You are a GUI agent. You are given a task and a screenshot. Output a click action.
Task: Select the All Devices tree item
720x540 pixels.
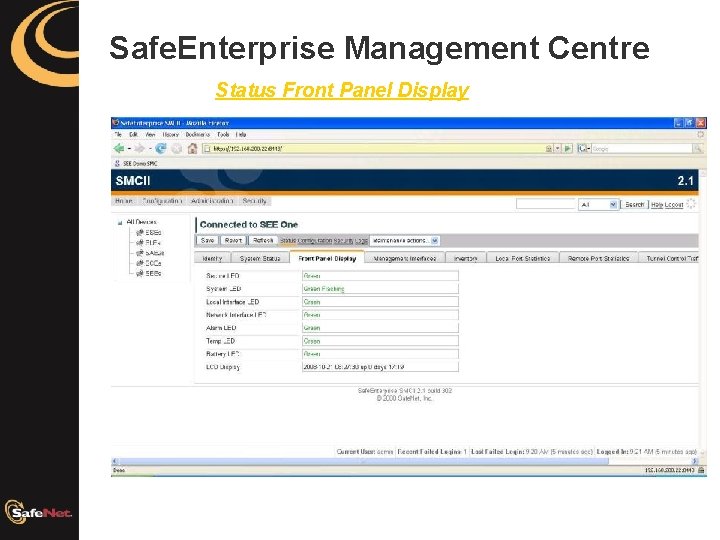coord(141,222)
